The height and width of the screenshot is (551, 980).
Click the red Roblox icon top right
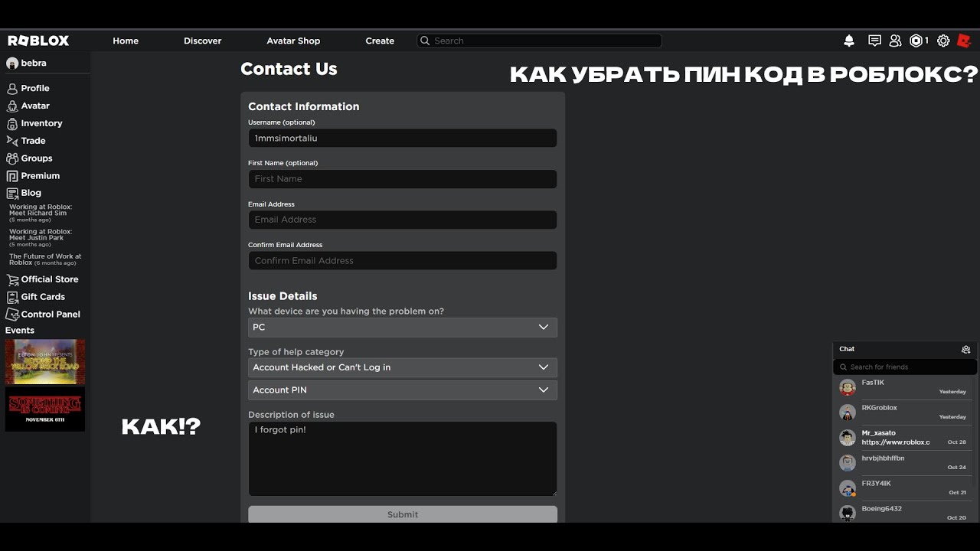(x=964, y=41)
